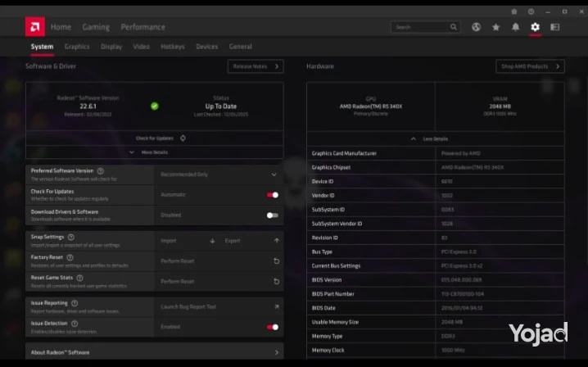Open the Preferred Software Version dropdown
The width and height of the screenshot is (588, 367).
pyautogui.click(x=219, y=174)
